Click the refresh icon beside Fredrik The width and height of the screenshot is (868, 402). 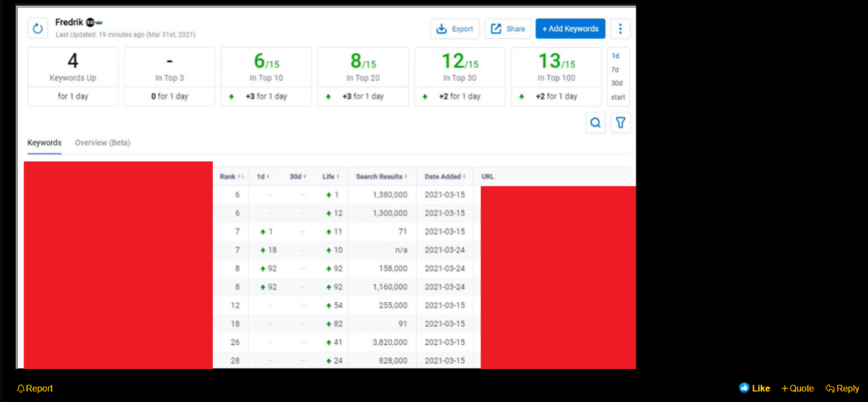(37, 28)
